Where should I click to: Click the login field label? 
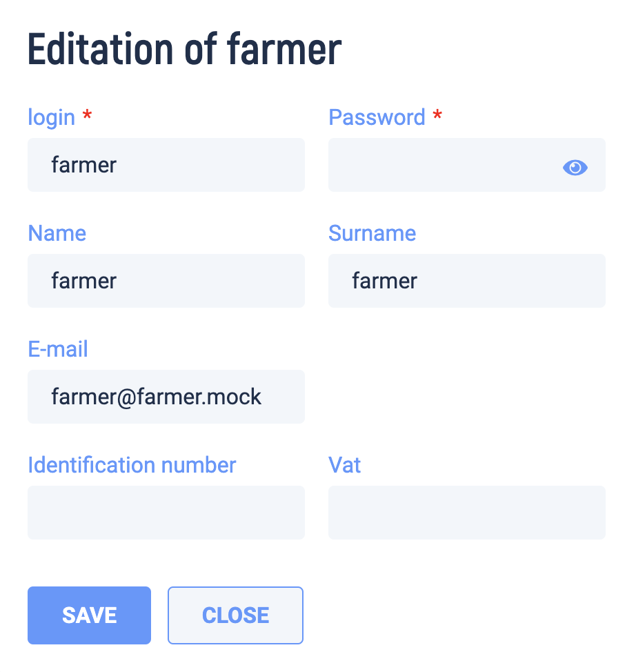pyautogui.click(x=52, y=117)
